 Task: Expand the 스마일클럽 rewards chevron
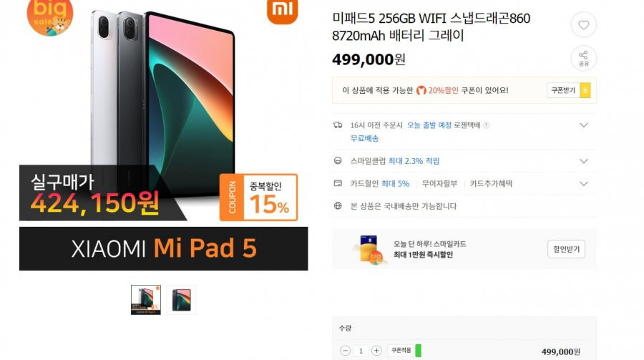pos(583,161)
